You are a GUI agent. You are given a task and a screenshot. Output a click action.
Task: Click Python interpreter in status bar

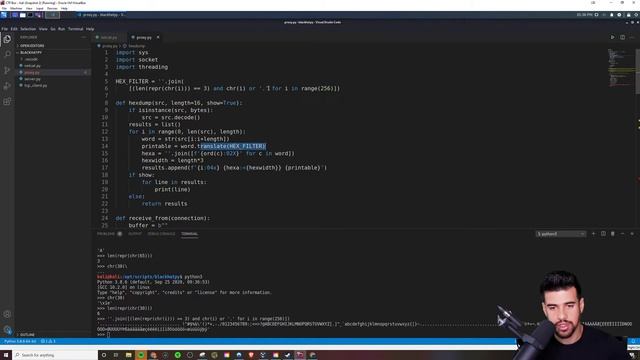pyautogui.click(x=20, y=341)
